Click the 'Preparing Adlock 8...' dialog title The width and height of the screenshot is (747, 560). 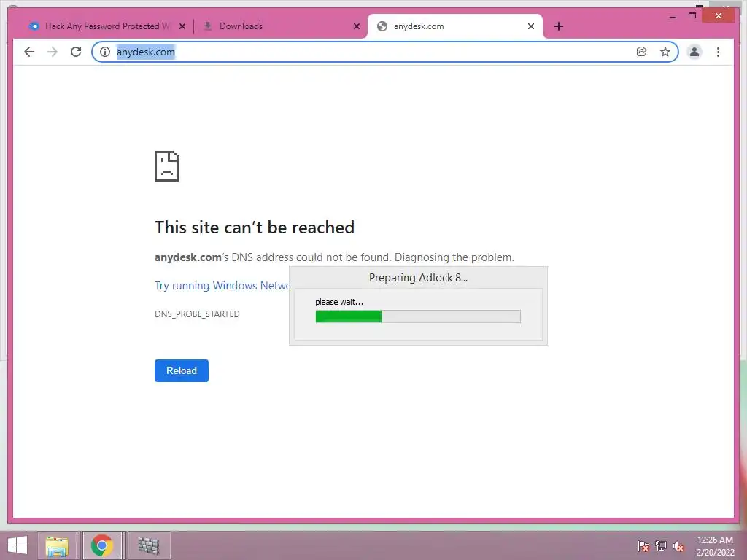[x=418, y=278]
